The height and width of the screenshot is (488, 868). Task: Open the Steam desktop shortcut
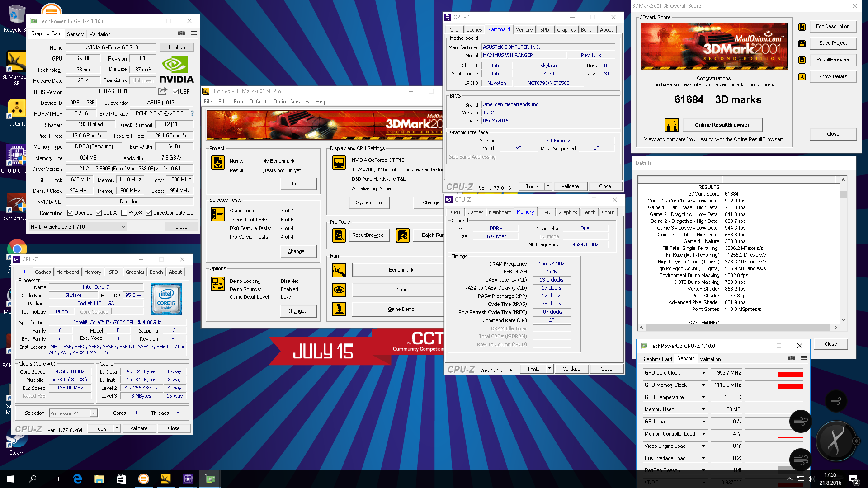pyautogui.click(x=17, y=443)
